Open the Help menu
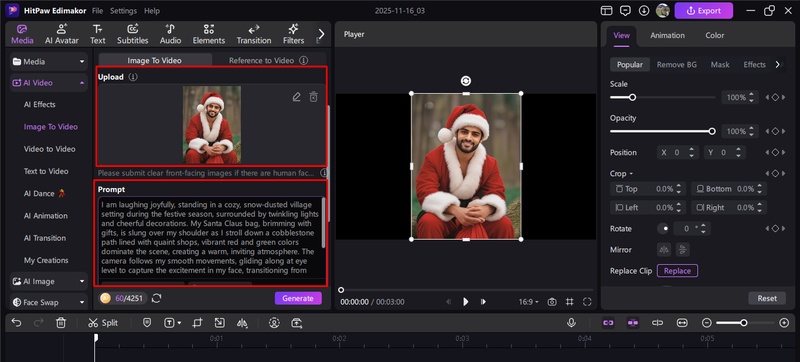Viewport: 800px width, 362px height. pyautogui.click(x=152, y=11)
